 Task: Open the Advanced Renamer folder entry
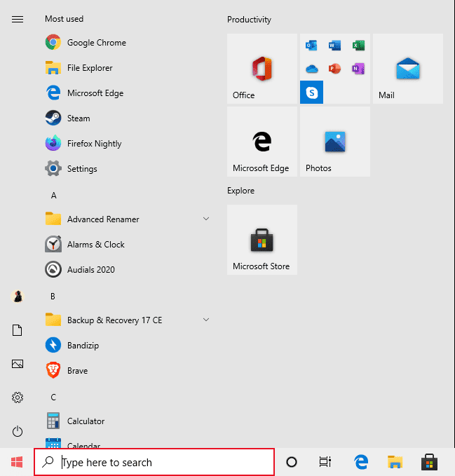(x=128, y=219)
